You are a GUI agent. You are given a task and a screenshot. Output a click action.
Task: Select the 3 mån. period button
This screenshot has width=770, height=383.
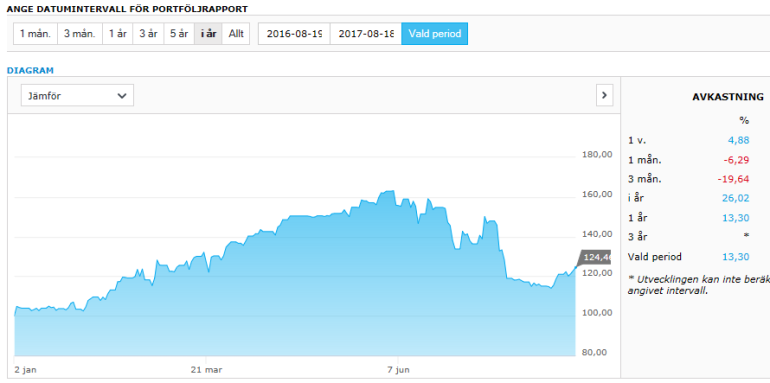coord(80,34)
